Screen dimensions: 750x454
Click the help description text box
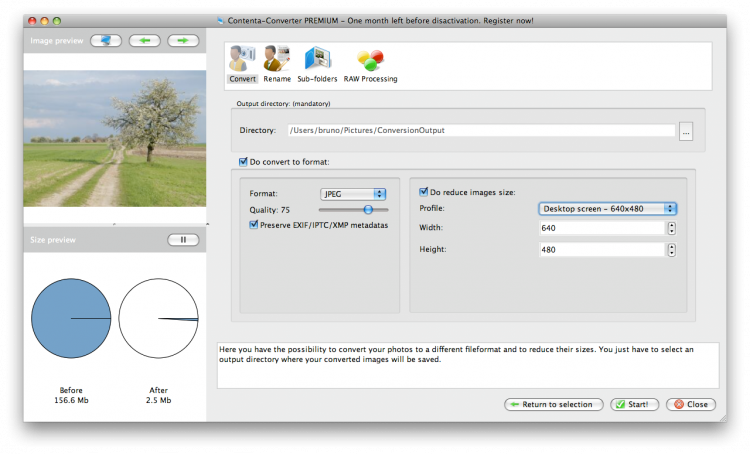[468, 365]
